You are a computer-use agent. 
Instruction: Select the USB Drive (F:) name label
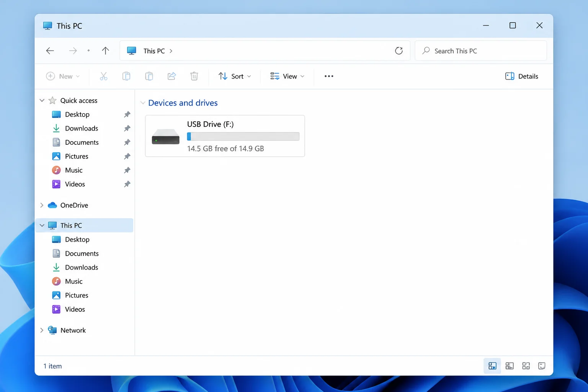[210, 124]
